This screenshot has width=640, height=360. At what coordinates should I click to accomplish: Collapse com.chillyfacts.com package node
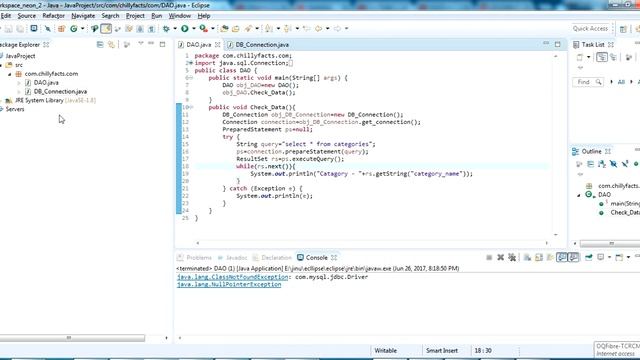click(10, 74)
